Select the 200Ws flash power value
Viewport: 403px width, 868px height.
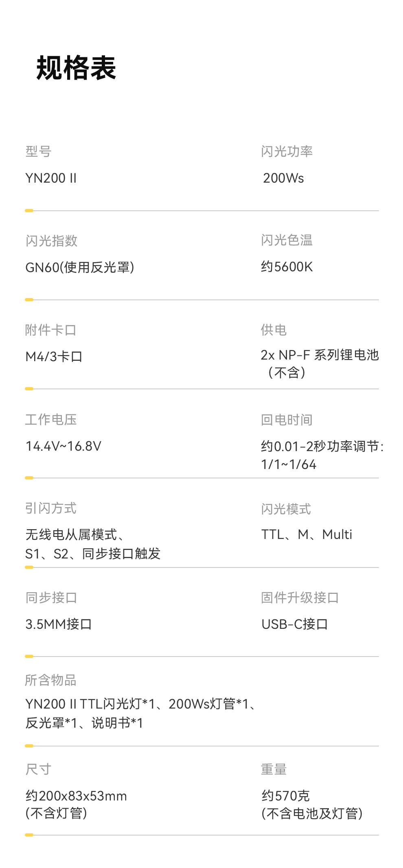coord(283,178)
